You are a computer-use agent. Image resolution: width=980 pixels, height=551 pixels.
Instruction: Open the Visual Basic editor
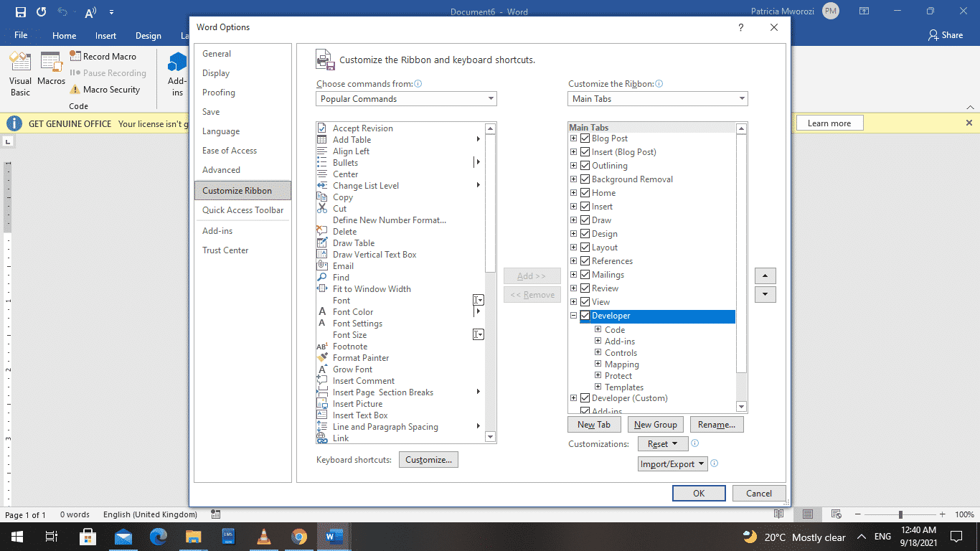click(x=20, y=72)
